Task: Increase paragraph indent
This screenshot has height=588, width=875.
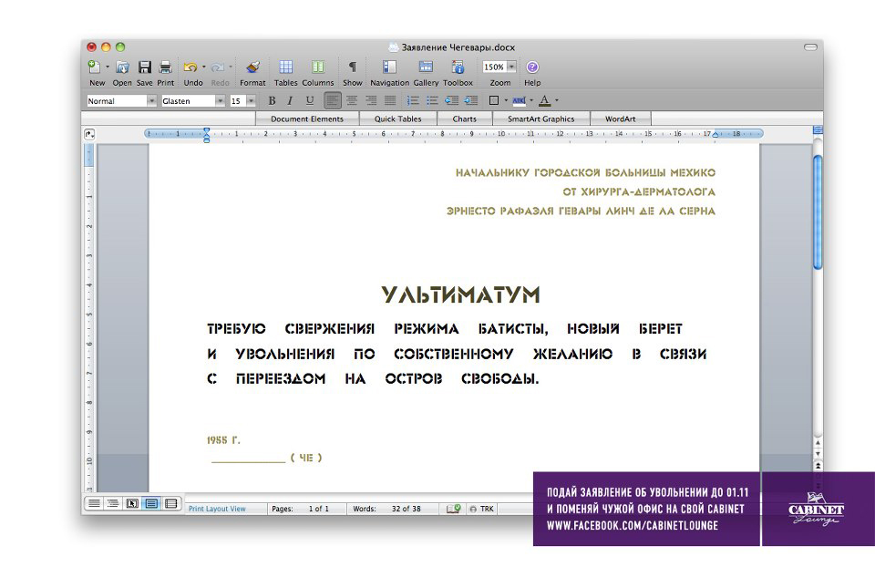Action: point(471,101)
